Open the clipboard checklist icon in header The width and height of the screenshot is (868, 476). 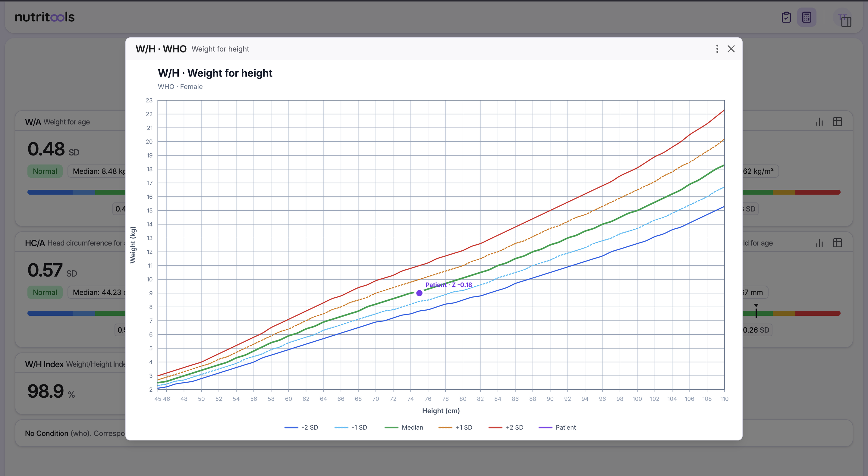click(786, 17)
